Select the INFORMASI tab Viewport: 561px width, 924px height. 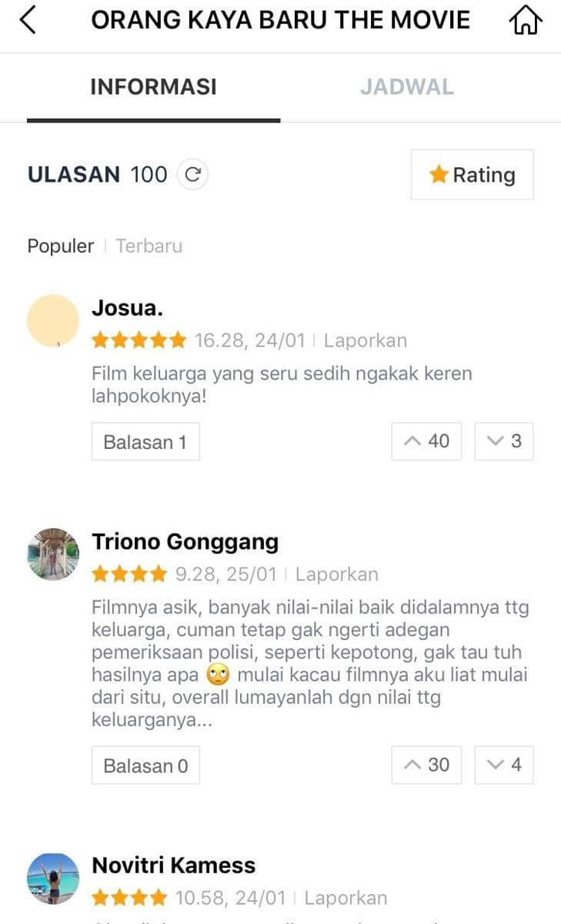[x=153, y=87]
